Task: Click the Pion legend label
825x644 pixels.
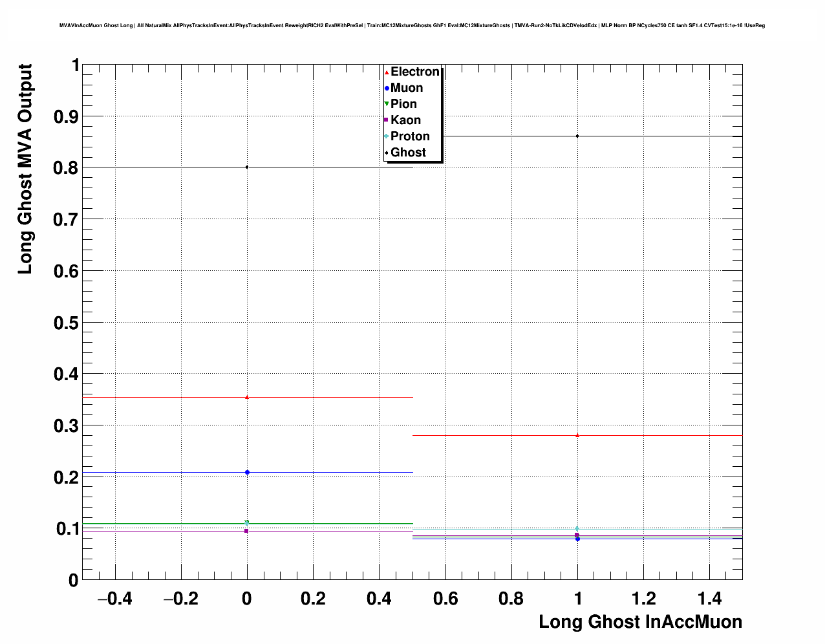Action: click(403, 104)
